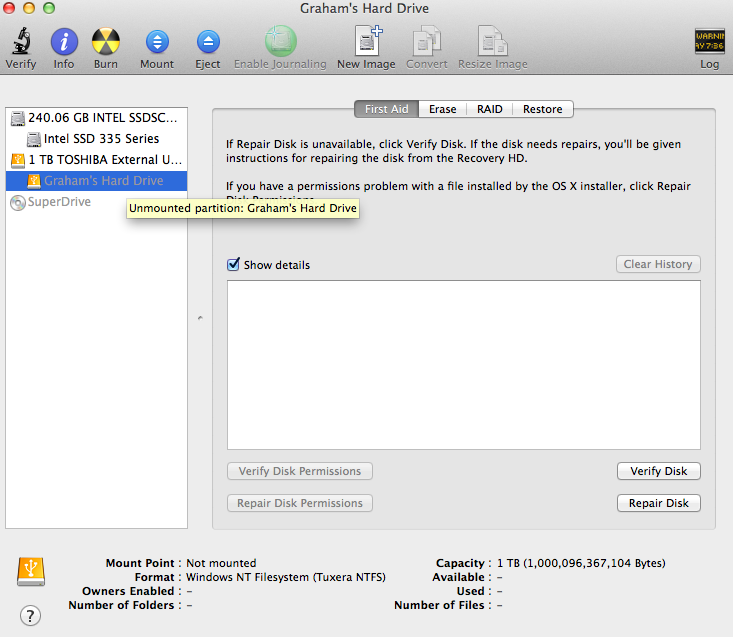733x637 pixels.
Task: Click the USB drive icon beside Mount Point
Action: 31,572
